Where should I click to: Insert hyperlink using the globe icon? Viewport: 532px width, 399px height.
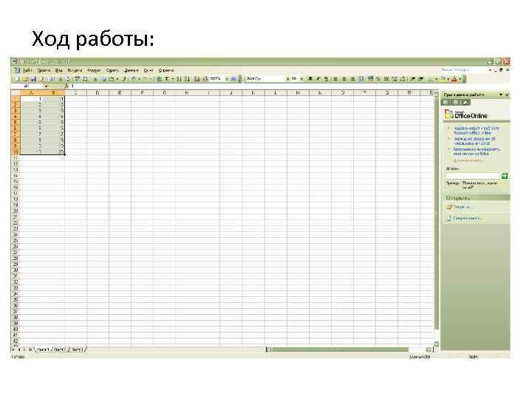160,79
